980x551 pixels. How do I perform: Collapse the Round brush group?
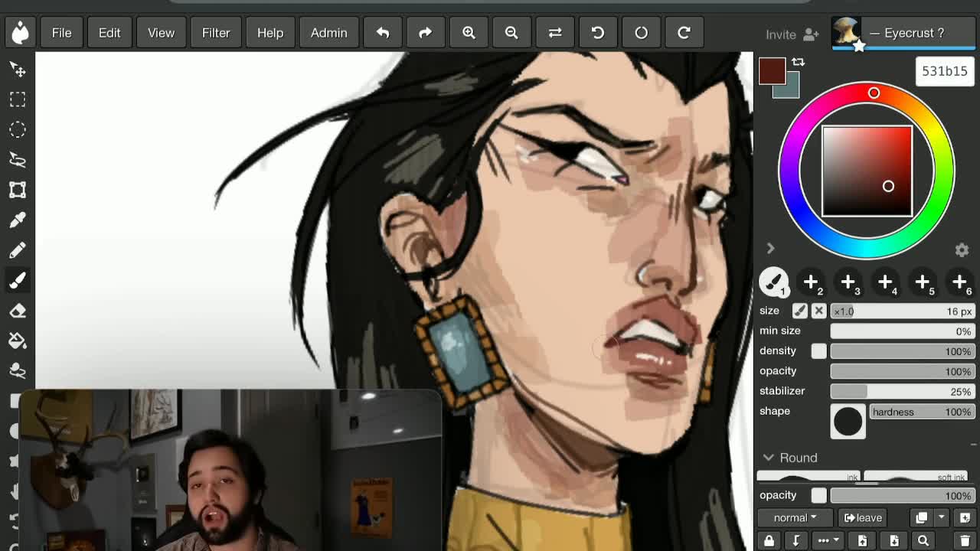pyautogui.click(x=768, y=458)
